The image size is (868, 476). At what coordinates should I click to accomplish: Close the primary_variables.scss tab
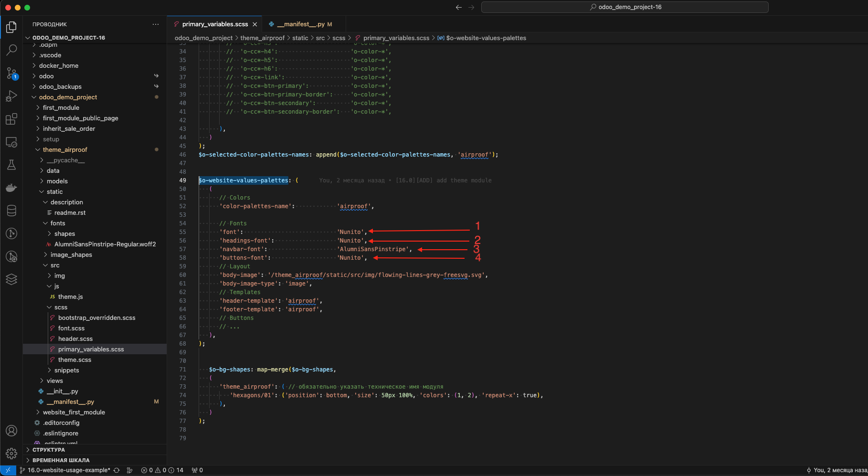click(255, 24)
